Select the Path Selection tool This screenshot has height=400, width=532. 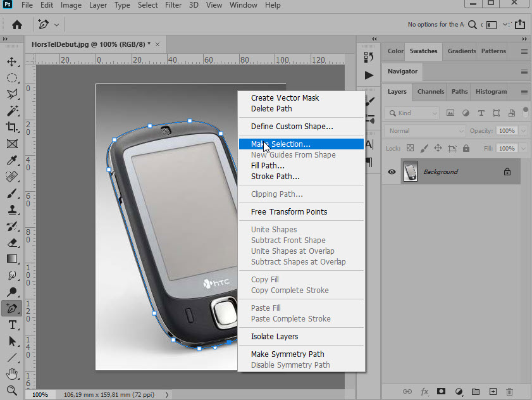coord(12,341)
